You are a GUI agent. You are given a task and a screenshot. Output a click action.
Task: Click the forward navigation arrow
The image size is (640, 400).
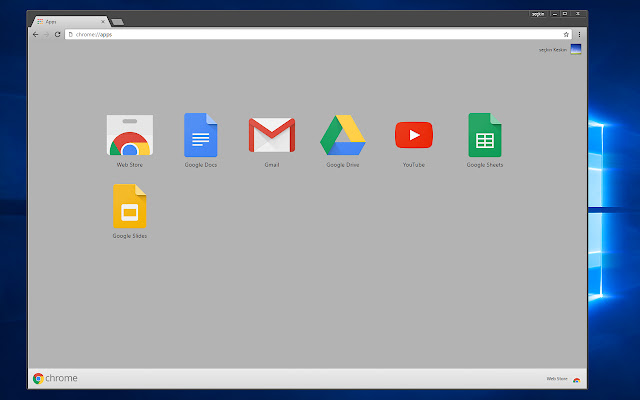46,35
